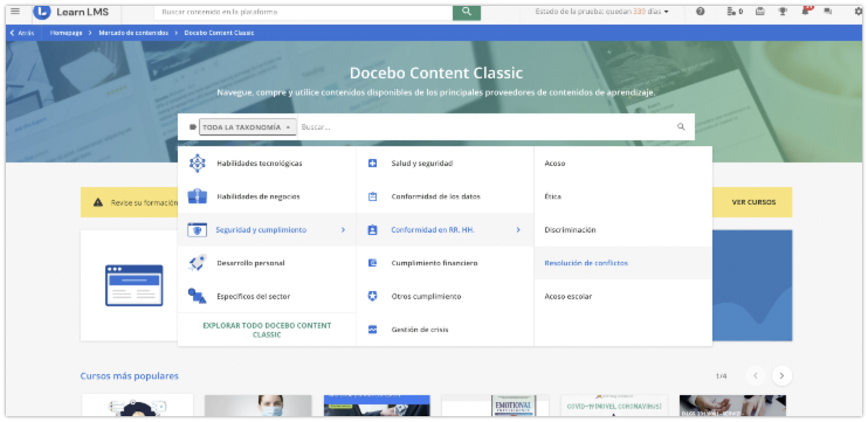Screen dimensions: 868x422
Task: Click the warning triangle in yellow banner
Action: [98, 203]
